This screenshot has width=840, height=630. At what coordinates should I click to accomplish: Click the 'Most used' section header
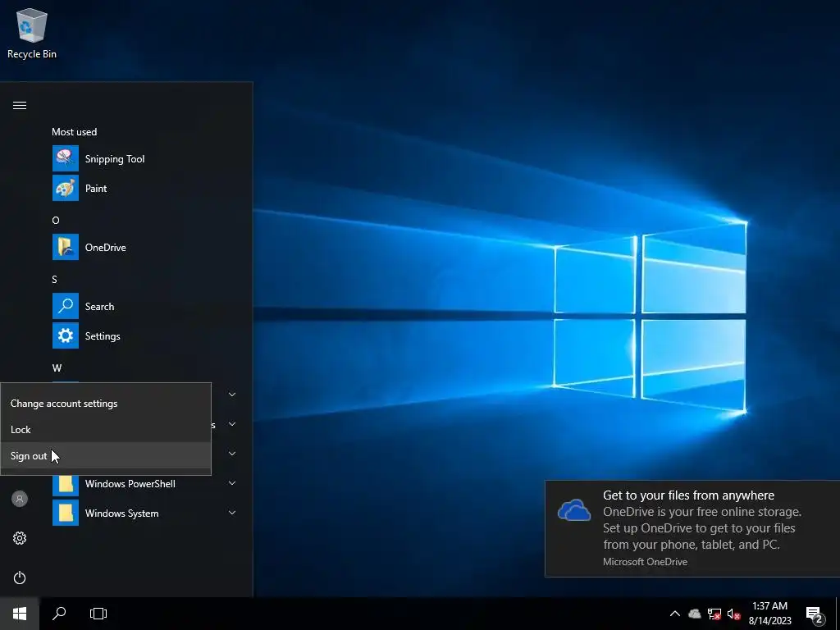pos(75,132)
